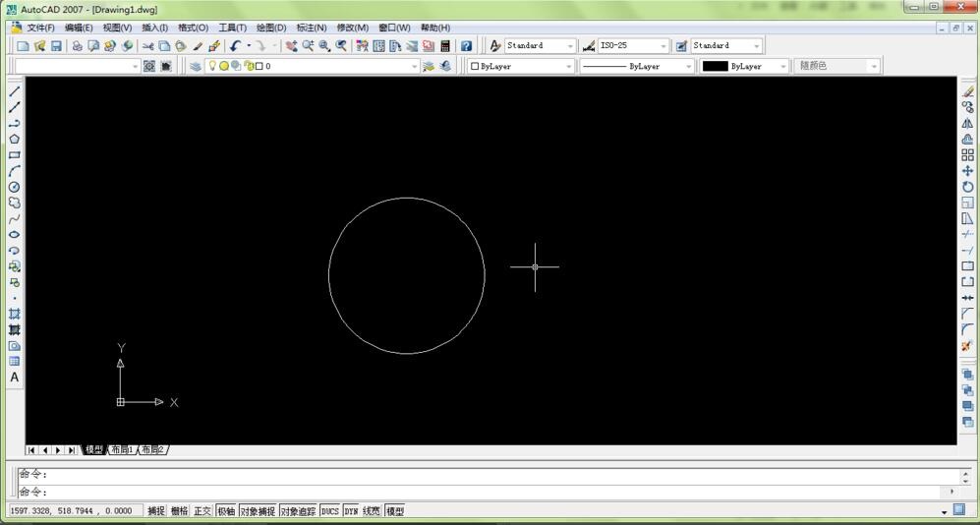
Task: Toggle 栅格 grid display in status bar
Action: pyautogui.click(x=179, y=511)
